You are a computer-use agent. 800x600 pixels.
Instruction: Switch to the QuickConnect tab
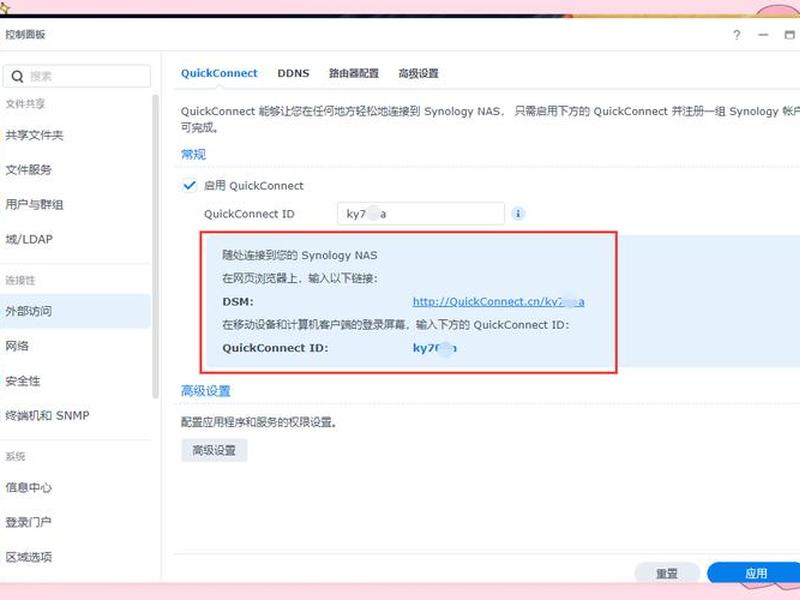point(219,73)
